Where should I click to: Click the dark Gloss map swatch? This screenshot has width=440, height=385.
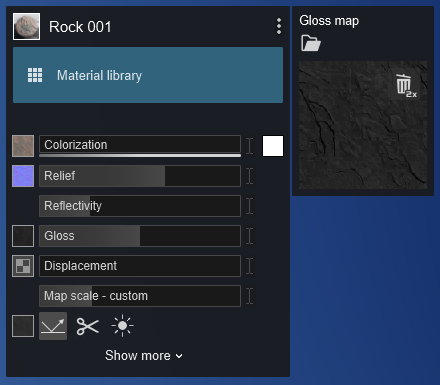pyautogui.click(x=23, y=236)
